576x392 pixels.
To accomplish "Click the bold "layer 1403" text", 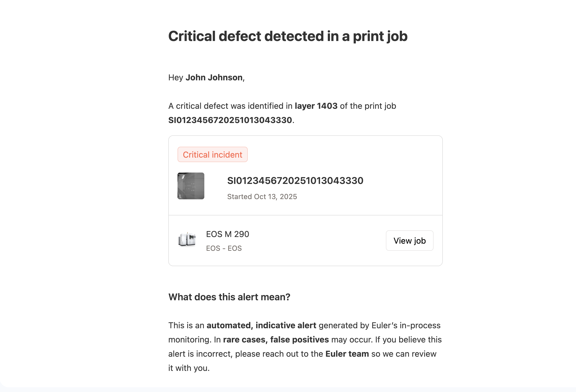I will (x=316, y=106).
